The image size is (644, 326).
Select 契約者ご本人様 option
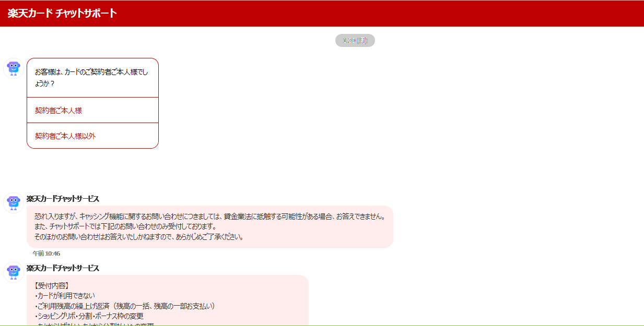(92, 110)
